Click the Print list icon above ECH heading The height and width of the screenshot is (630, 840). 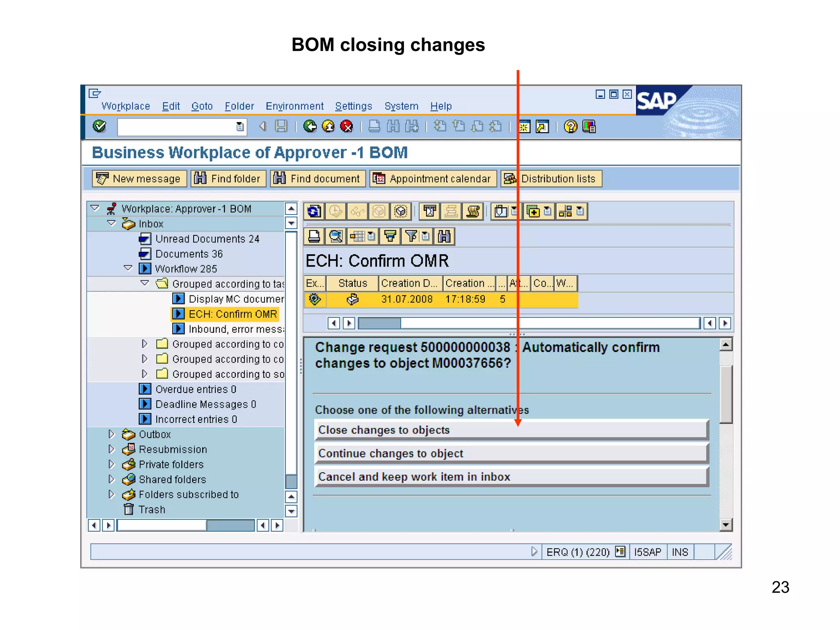[x=314, y=237]
